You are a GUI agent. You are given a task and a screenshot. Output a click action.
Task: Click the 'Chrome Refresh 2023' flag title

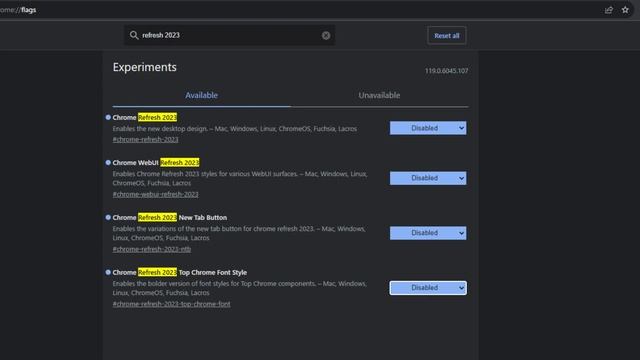click(x=145, y=118)
